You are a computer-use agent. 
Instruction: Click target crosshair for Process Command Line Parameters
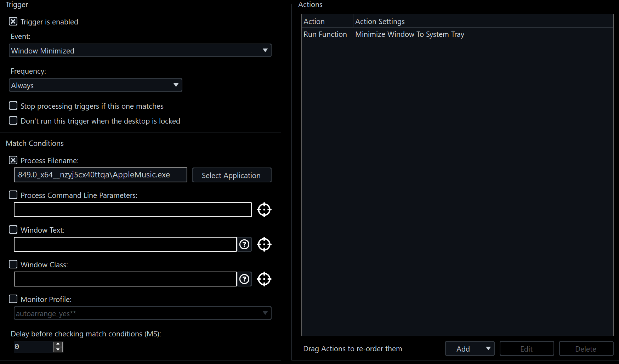click(264, 210)
